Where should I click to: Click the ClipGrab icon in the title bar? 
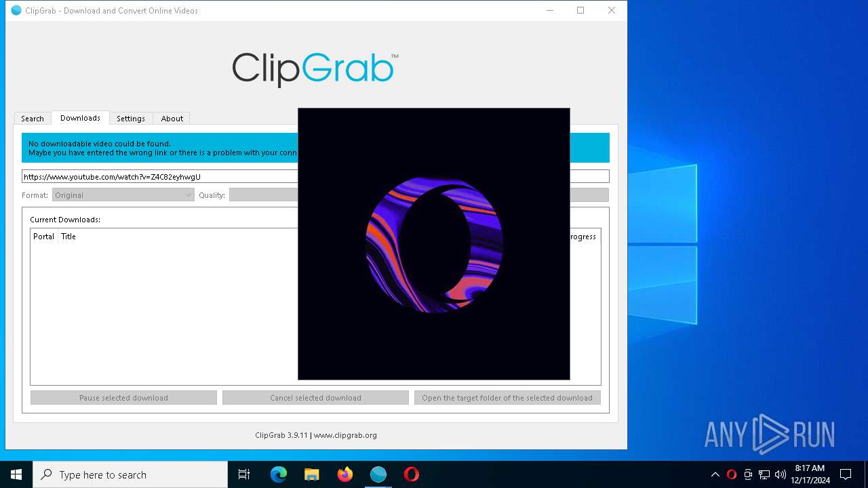pos(16,10)
